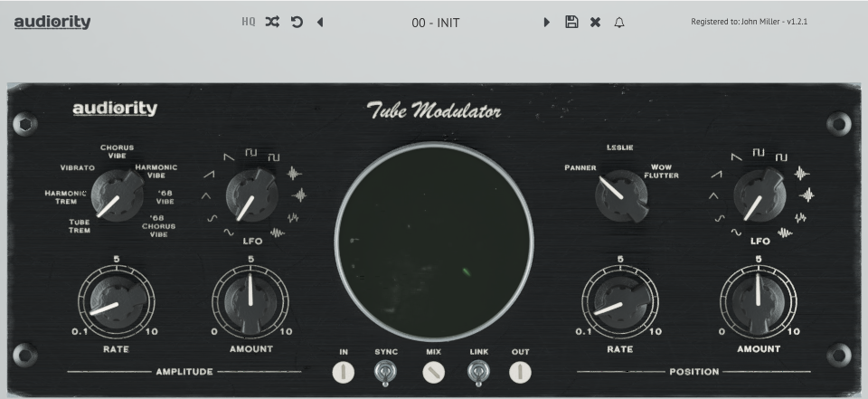
Task: Click Amplitude Rate knob
Action: tap(117, 302)
